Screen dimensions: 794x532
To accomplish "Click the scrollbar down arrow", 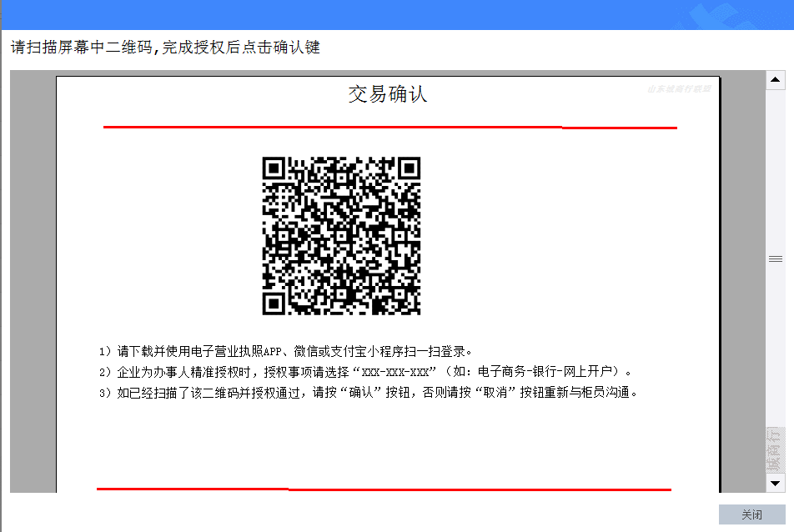I will tap(776, 483).
